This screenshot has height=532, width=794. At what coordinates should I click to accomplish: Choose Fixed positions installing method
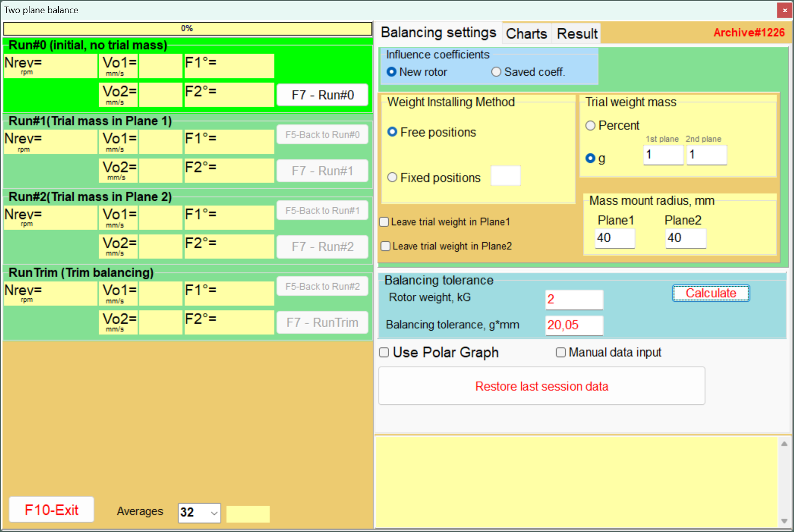point(393,178)
